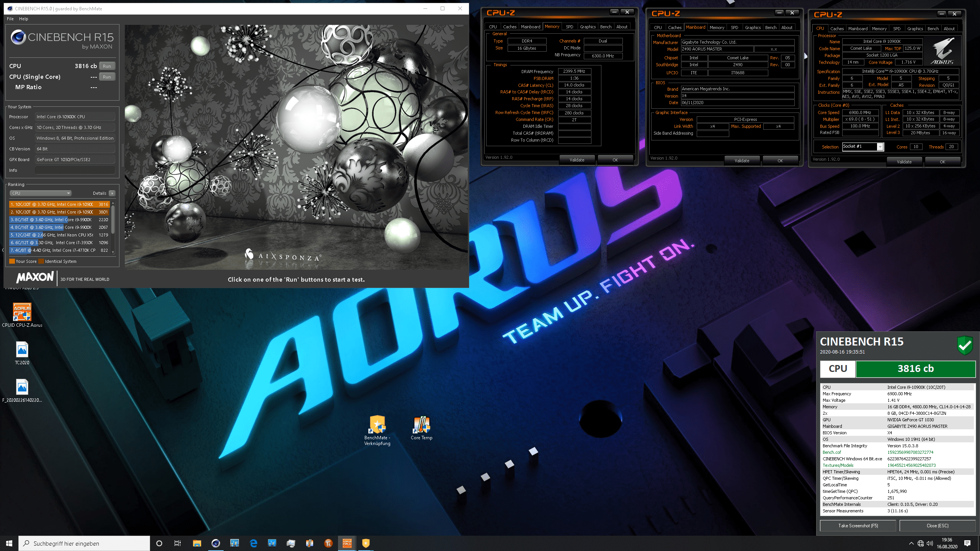Select ranking row 1 scoring 3816

coord(59,204)
